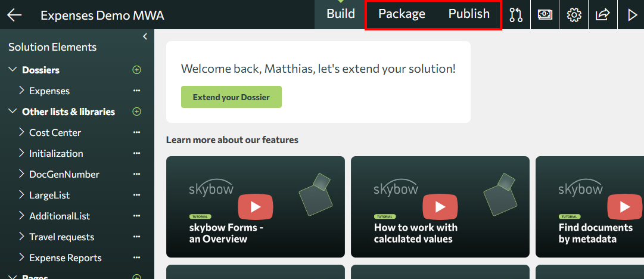Click the run/play icon in top bar

click(631, 15)
